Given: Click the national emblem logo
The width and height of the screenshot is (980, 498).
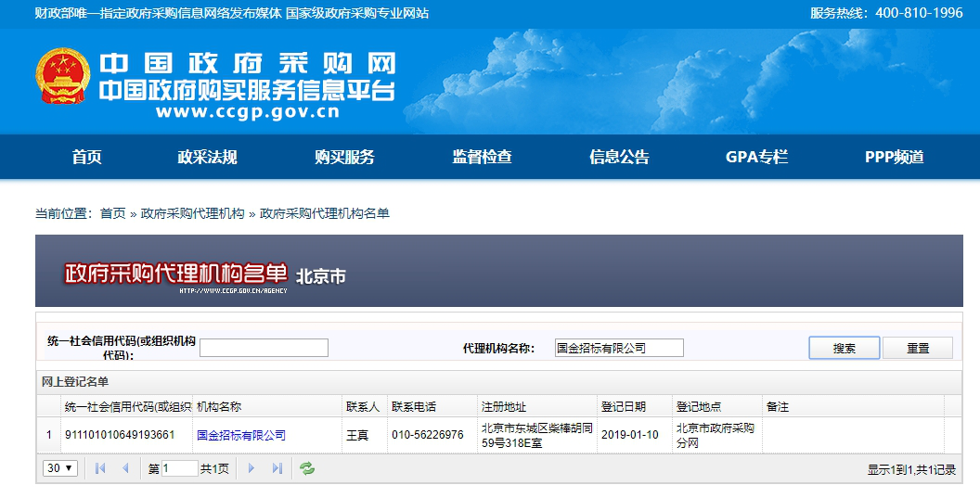Looking at the screenshot, I should click(x=63, y=77).
